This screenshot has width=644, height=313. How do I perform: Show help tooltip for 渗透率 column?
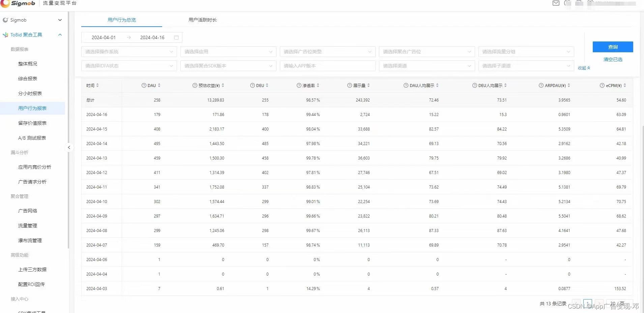pos(299,85)
